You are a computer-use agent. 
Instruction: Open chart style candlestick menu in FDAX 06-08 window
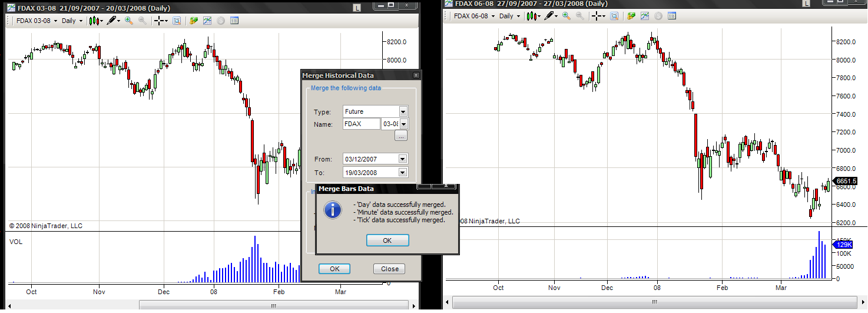tap(532, 16)
